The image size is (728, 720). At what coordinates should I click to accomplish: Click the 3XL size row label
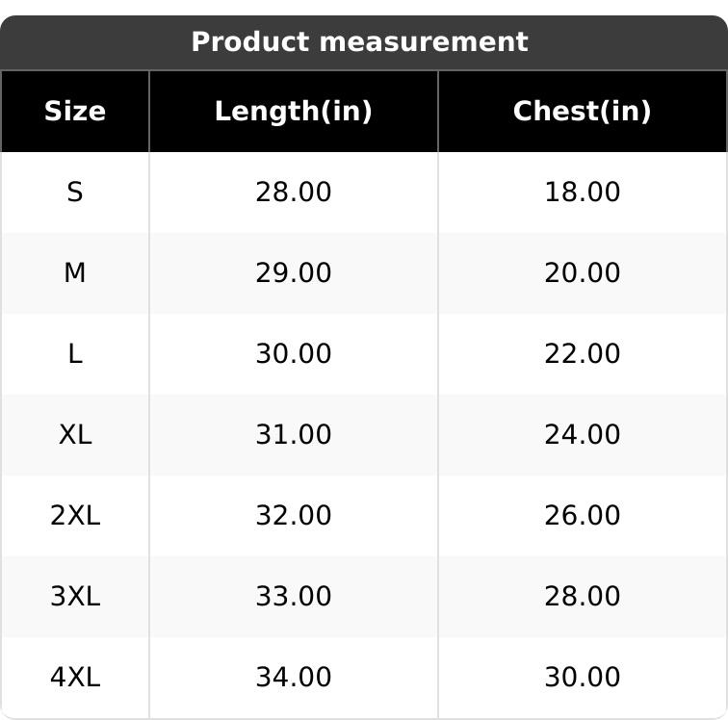coord(75,597)
